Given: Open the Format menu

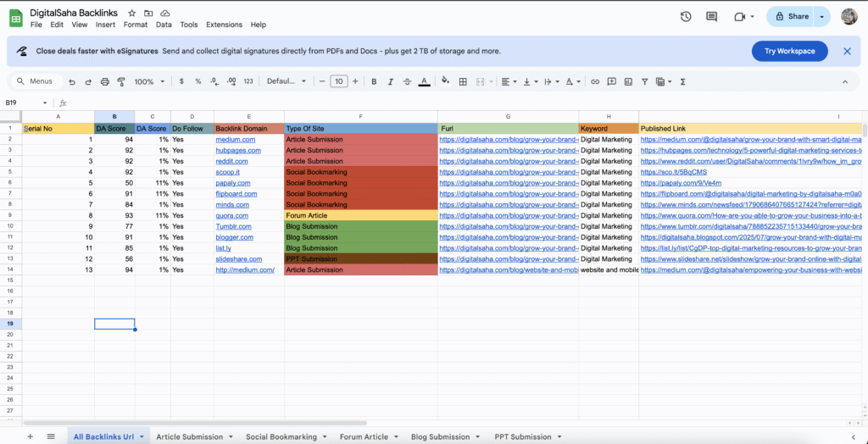Looking at the screenshot, I should tap(136, 25).
